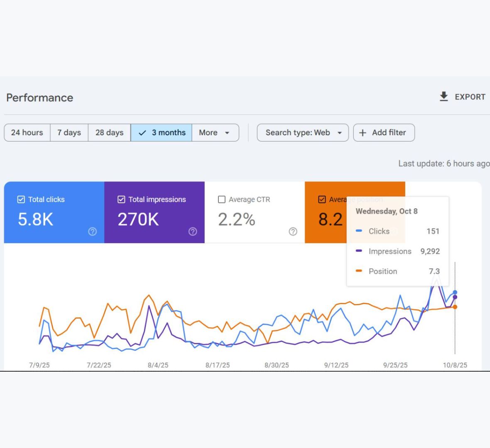490x448 pixels.
Task: Click help icon on Total impressions card
Action: pyautogui.click(x=193, y=231)
